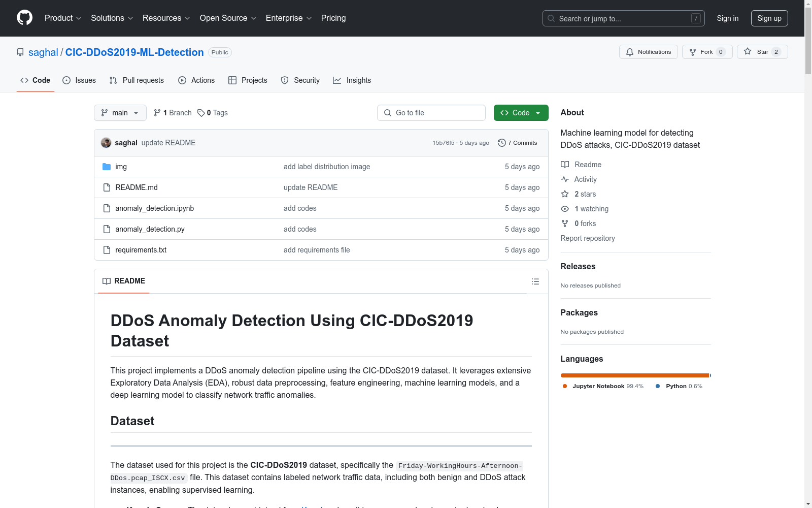The height and width of the screenshot is (508, 812).
Task: Expand the Resources menu
Action: pos(166,18)
